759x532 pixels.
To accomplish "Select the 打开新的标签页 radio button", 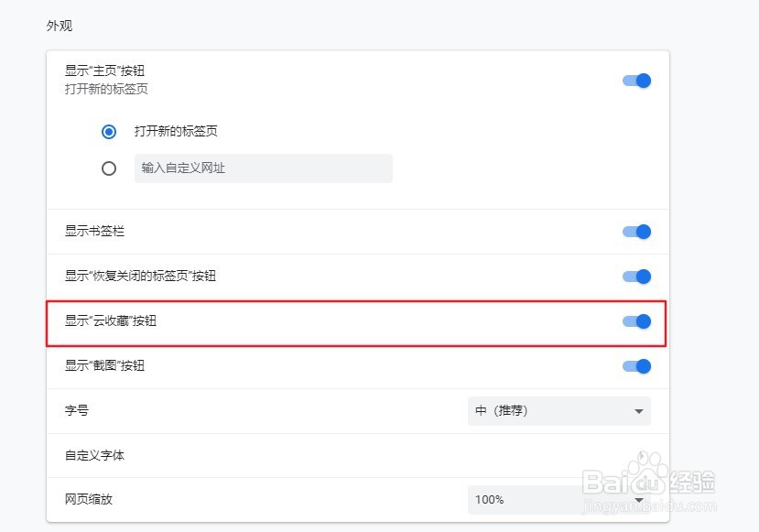I will [109, 132].
